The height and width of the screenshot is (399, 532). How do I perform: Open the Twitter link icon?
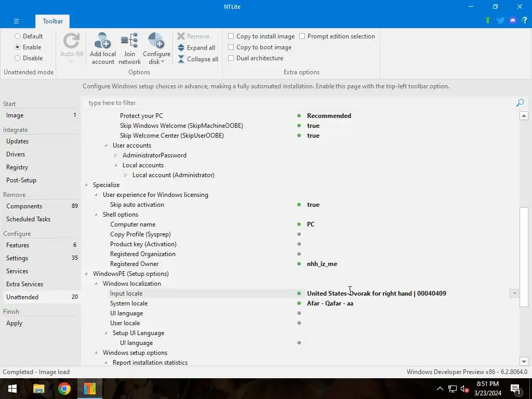pyautogui.click(x=500, y=20)
